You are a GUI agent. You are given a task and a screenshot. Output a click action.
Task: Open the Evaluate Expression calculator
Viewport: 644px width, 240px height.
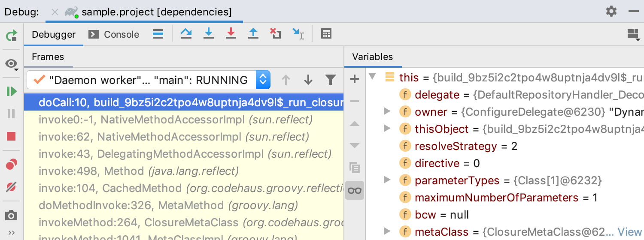pos(326,34)
